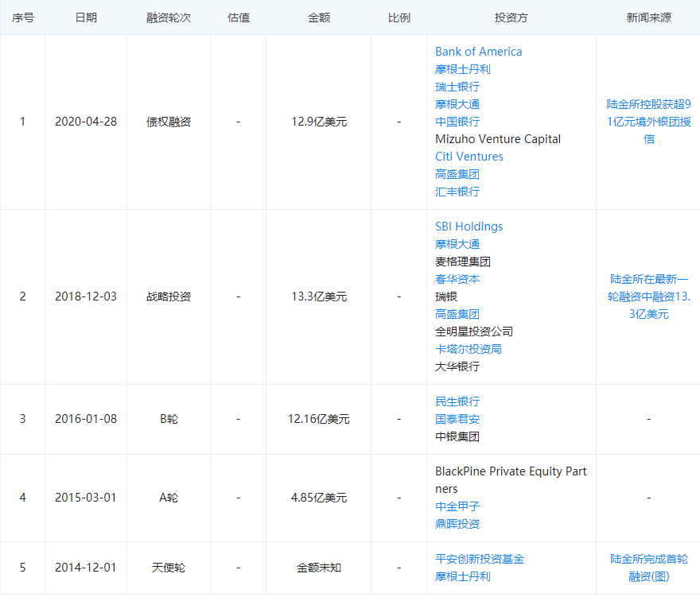This screenshot has width=700, height=597.
Task: Open the Citi Ventures investor link
Action: click(469, 157)
